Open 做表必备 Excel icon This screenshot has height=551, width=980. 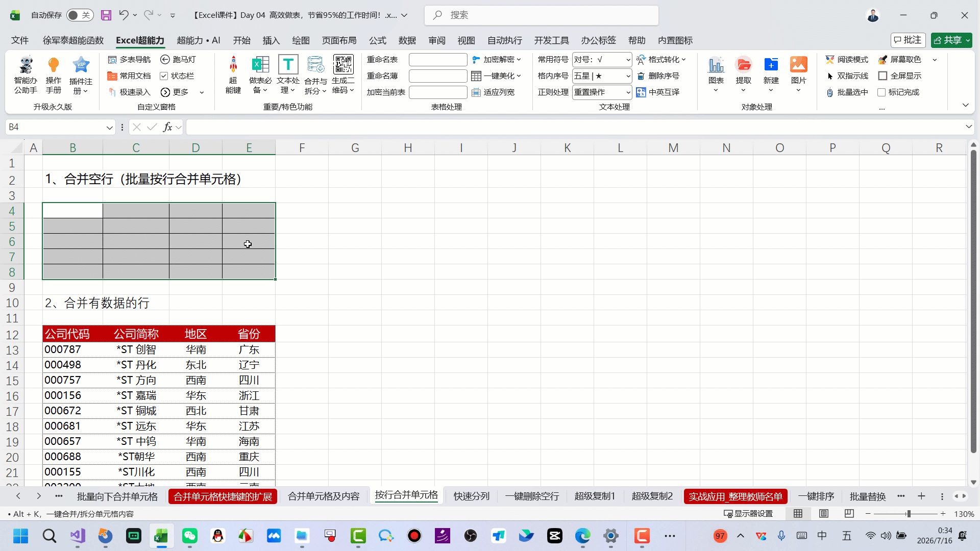pyautogui.click(x=260, y=65)
